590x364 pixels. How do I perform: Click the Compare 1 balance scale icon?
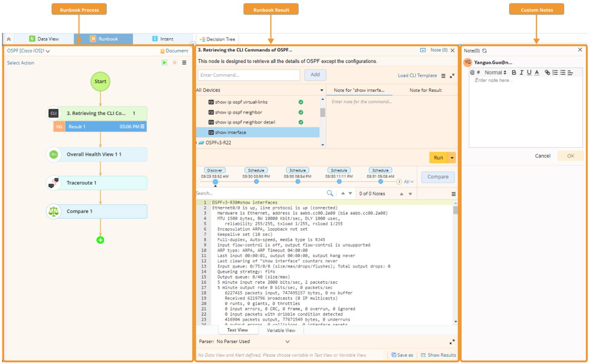point(54,211)
